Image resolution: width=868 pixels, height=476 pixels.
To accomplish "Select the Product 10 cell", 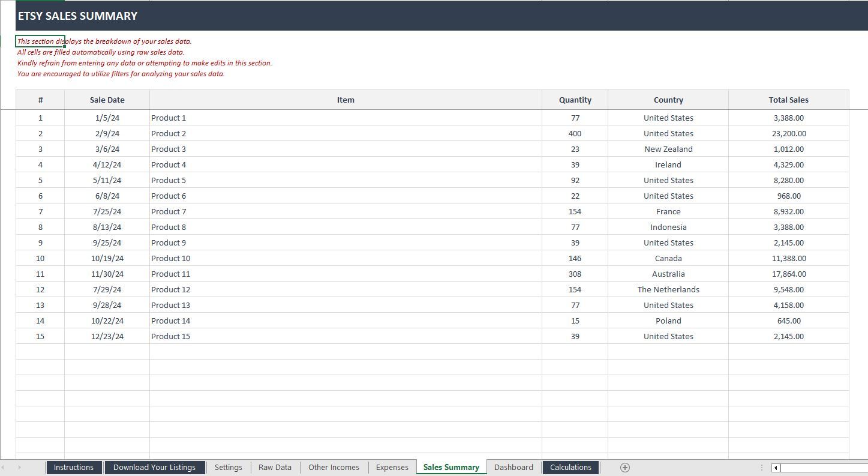I will coord(346,259).
